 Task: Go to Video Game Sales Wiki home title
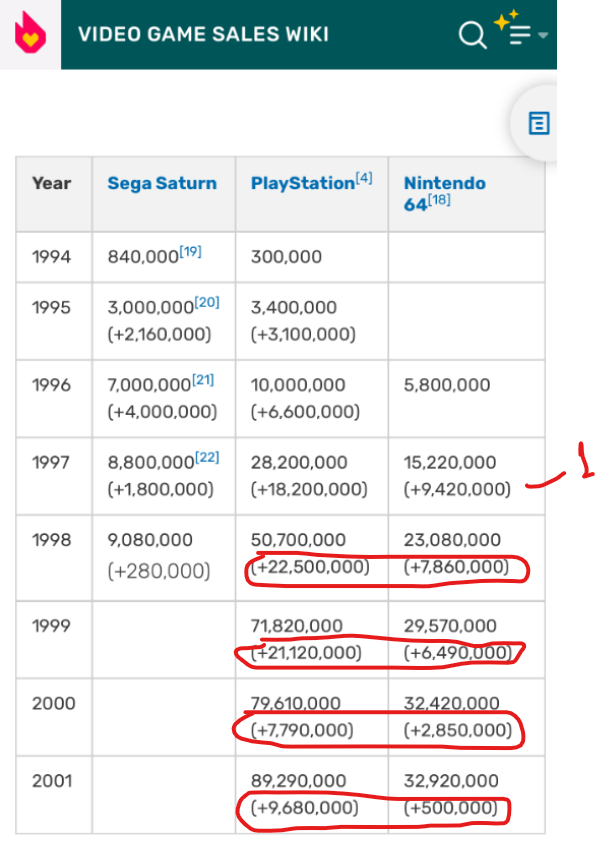(x=203, y=34)
